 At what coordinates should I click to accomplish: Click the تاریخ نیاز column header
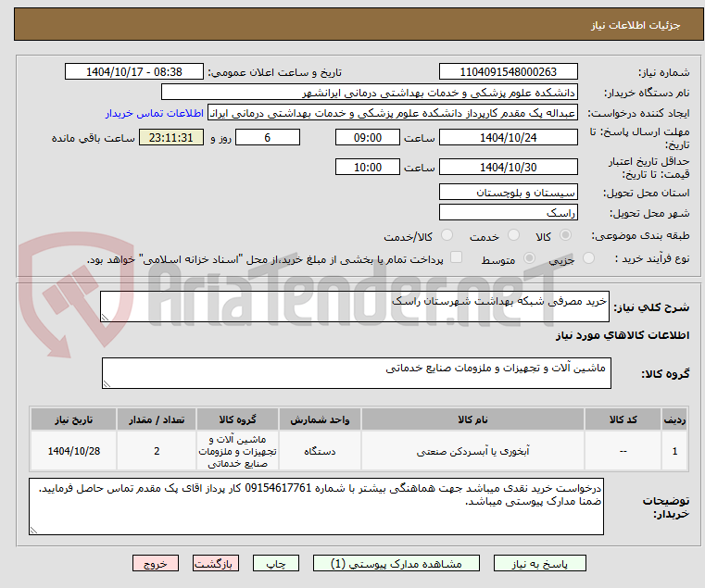tap(74, 419)
